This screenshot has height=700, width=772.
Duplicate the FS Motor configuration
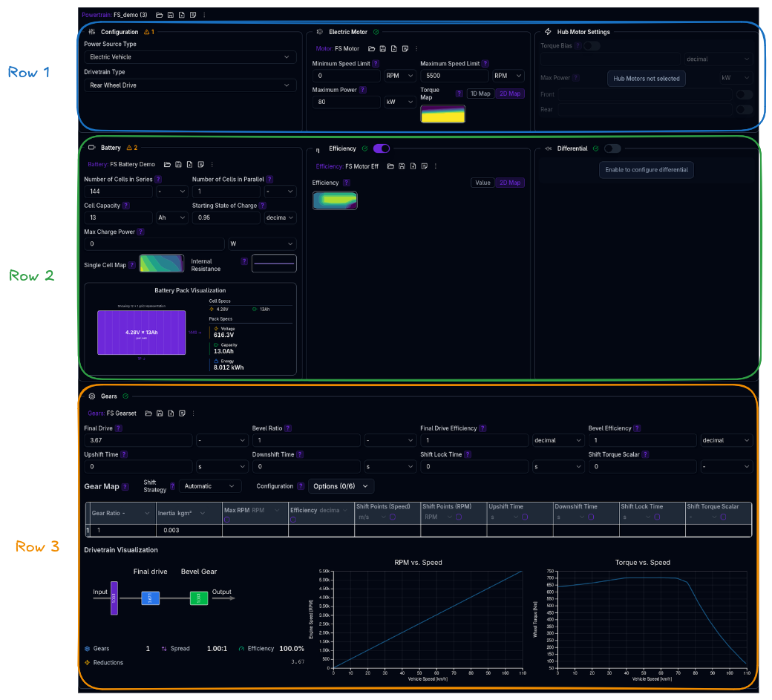[405, 48]
